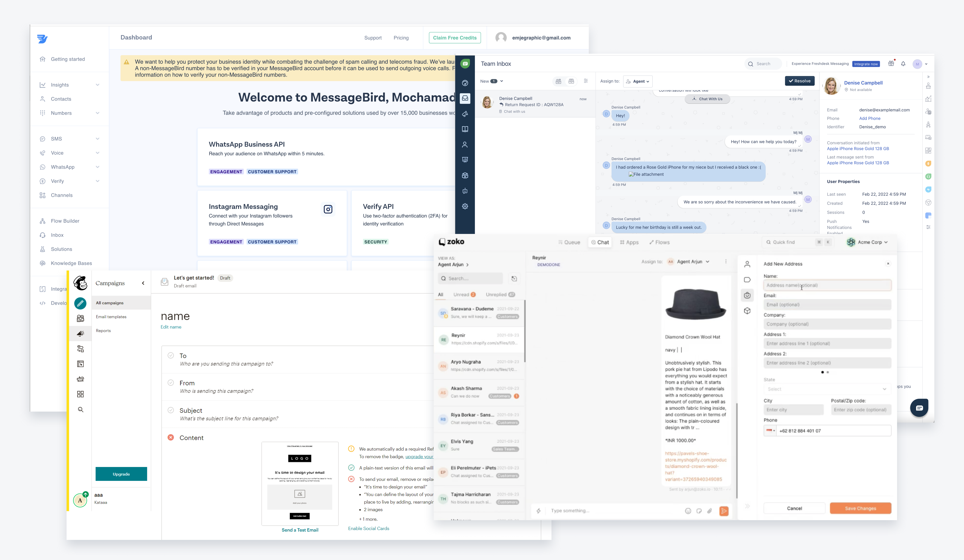The height and width of the screenshot is (560, 964).
Task: Open the bot icon in Freshdesk sidebar
Action: pos(465,191)
